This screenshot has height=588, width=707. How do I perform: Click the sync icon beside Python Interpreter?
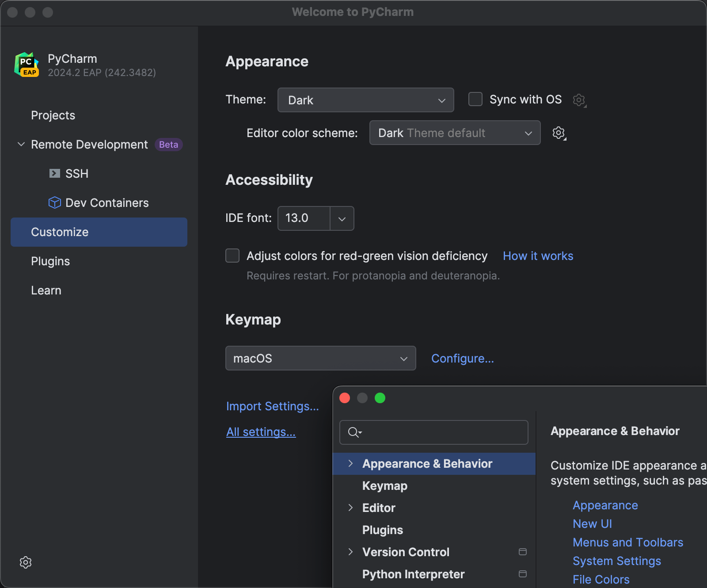[523, 574]
